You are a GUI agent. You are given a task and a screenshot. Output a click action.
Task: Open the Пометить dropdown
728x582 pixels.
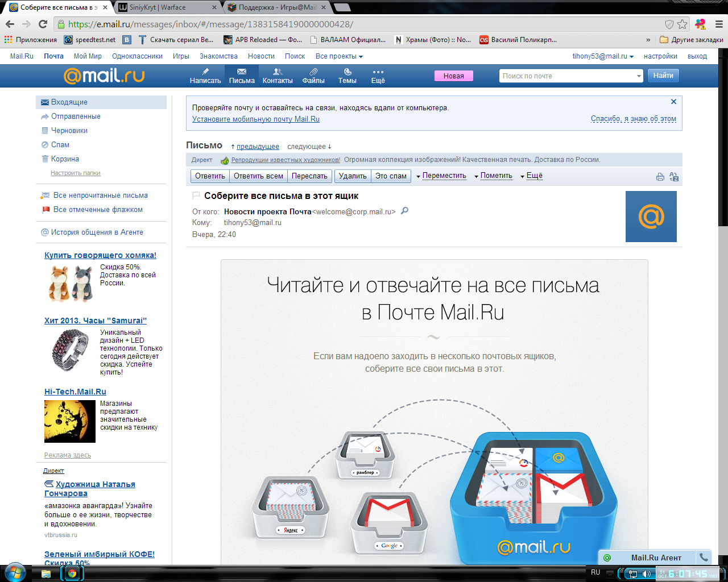494,176
